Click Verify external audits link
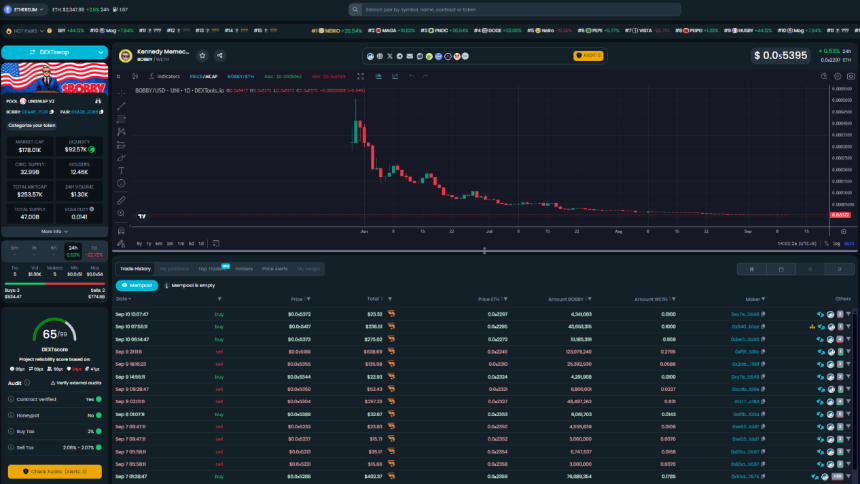The image size is (860, 484). click(76, 382)
